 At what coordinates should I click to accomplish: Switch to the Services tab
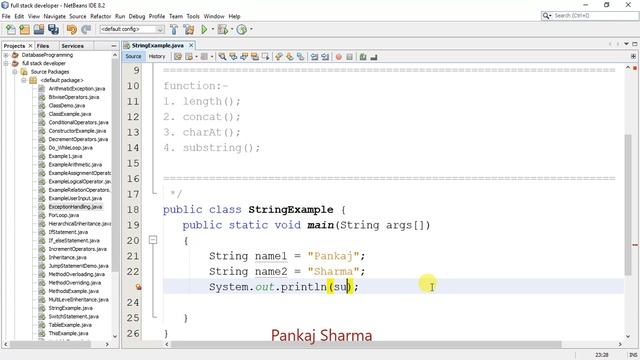tap(72, 46)
